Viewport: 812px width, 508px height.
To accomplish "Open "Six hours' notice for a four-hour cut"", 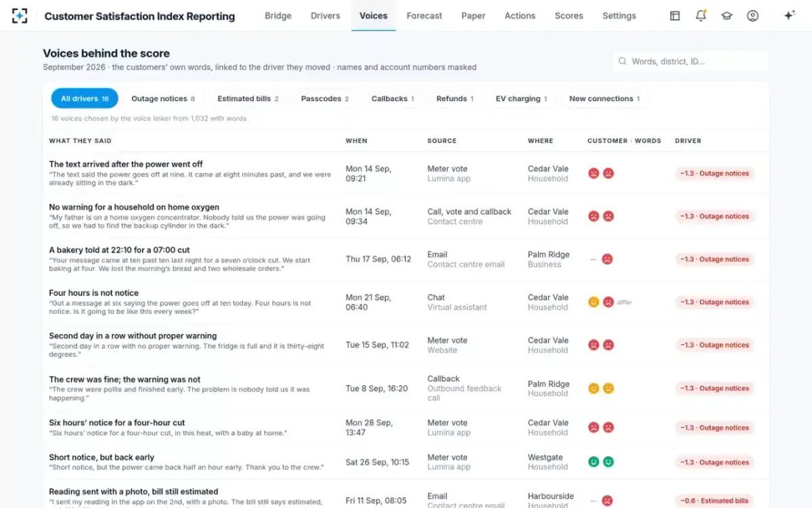I will [117, 423].
